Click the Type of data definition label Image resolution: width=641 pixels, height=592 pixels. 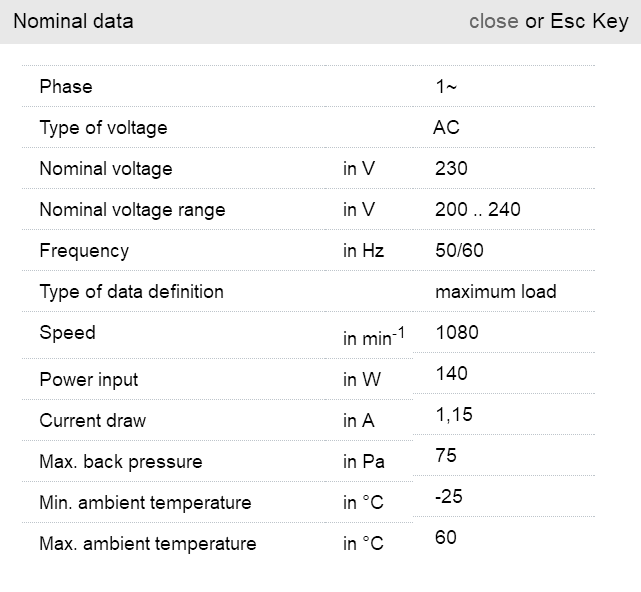click(131, 292)
